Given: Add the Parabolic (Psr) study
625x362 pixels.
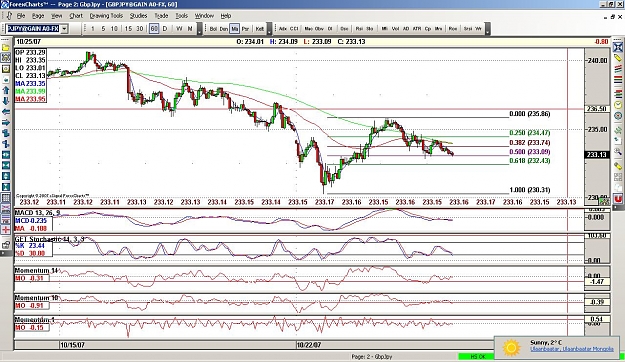Looking at the screenshot, I should click(x=246, y=29).
